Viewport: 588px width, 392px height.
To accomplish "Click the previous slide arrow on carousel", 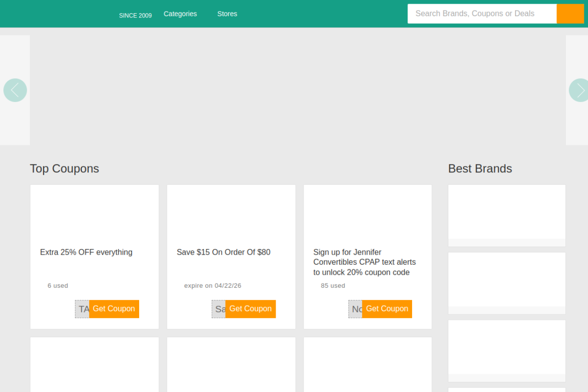I will (15, 90).
